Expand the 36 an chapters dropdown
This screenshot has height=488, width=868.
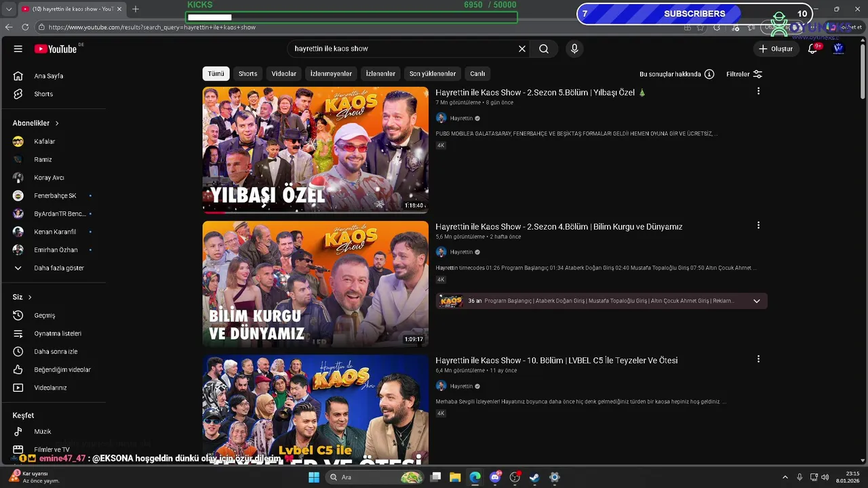756,301
